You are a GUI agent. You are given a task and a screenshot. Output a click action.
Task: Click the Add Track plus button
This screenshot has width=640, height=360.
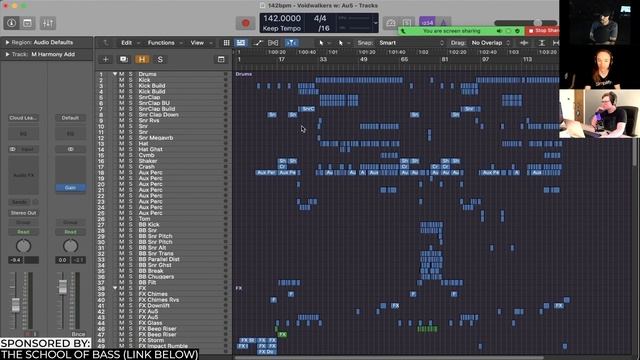105,60
